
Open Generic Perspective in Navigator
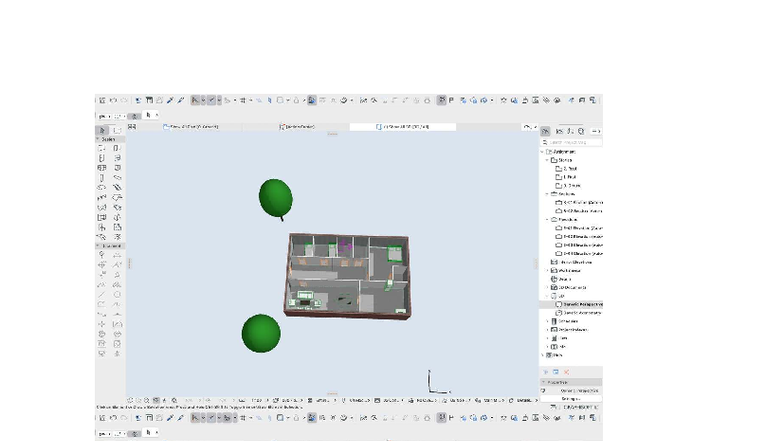tap(579, 304)
